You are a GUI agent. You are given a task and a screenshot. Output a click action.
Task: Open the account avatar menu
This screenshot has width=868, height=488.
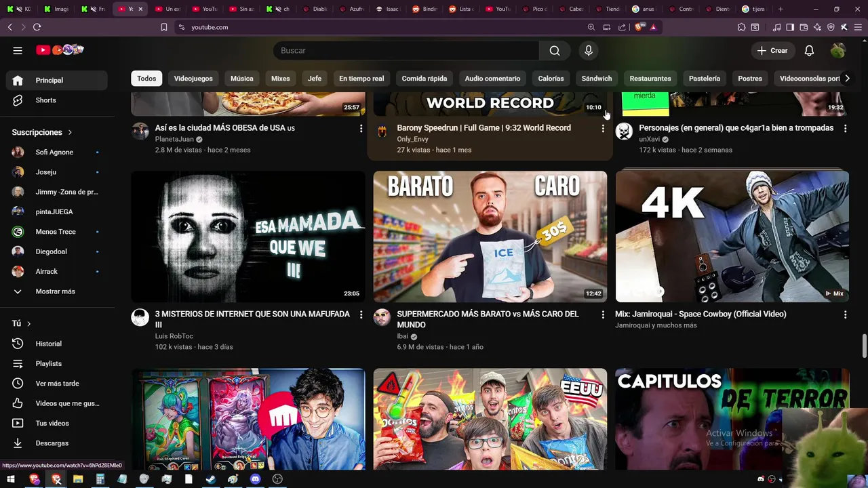pos(838,51)
